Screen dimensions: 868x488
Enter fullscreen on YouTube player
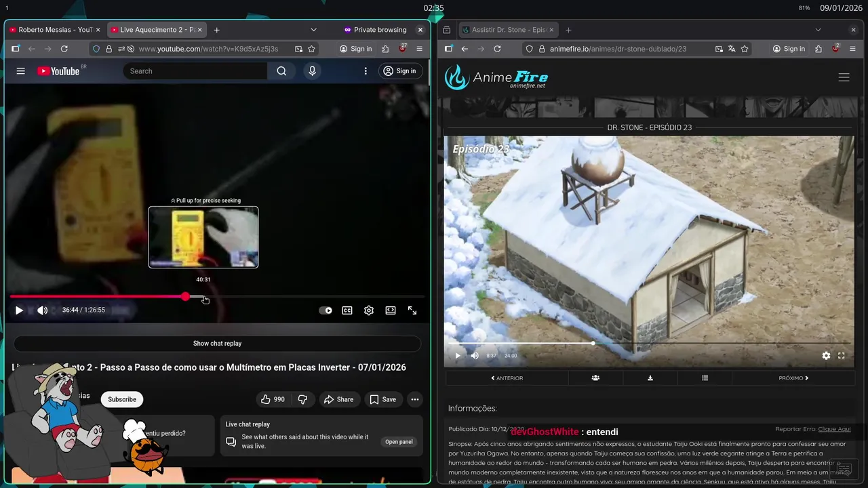pos(412,310)
